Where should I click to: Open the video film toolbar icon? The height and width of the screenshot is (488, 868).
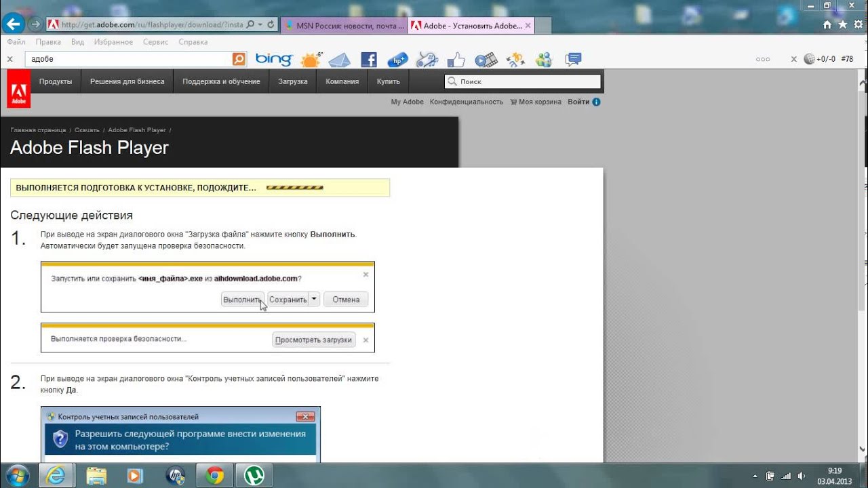[x=486, y=60]
